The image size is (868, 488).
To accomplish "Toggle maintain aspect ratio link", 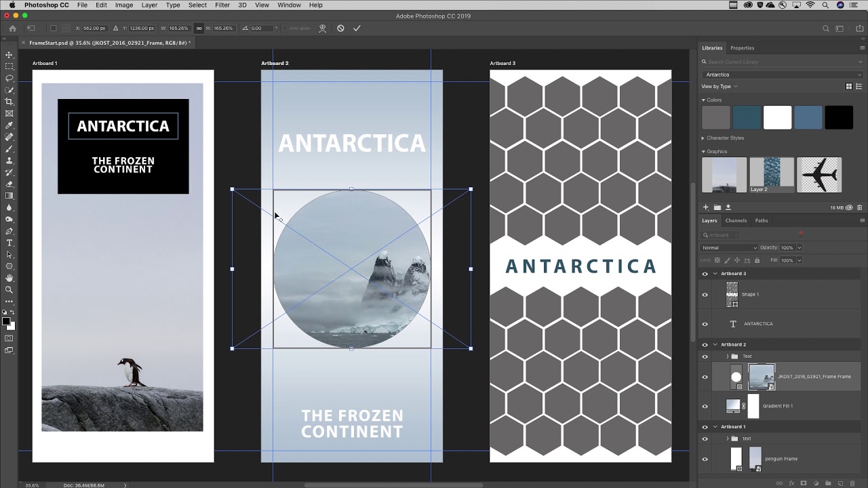I will (x=199, y=28).
